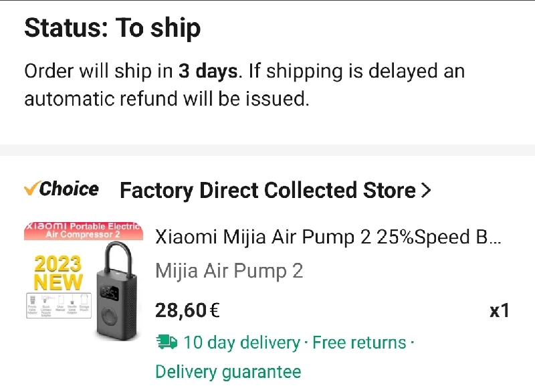This screenshot has height=392, width=535.
Task: Open the Delivery guarantee info
Action: 228,371
